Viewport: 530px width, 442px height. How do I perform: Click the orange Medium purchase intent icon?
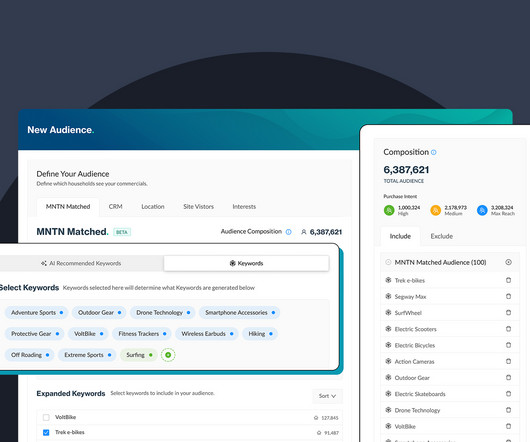click(x=435, y=210)
